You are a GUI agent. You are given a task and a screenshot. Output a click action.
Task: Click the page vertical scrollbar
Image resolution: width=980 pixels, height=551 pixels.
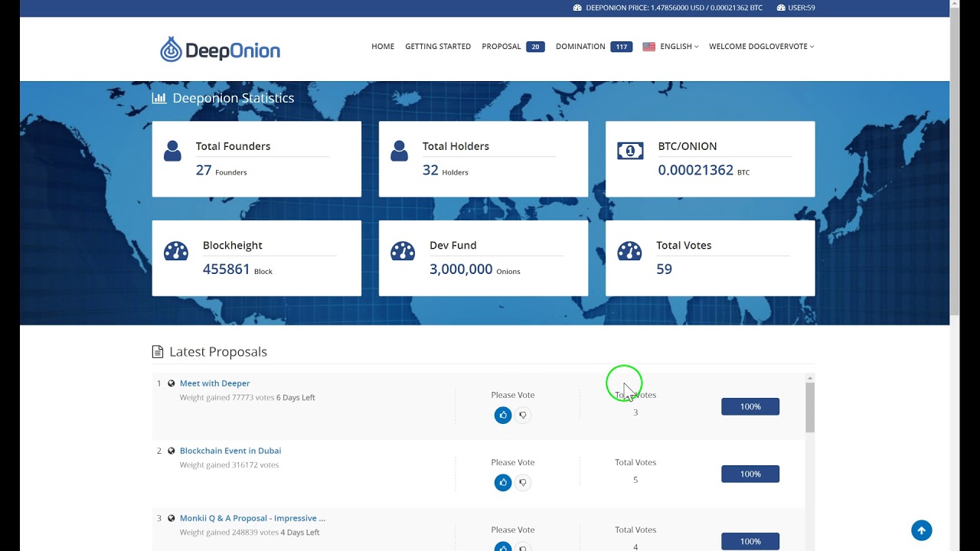tap(954, 161)
